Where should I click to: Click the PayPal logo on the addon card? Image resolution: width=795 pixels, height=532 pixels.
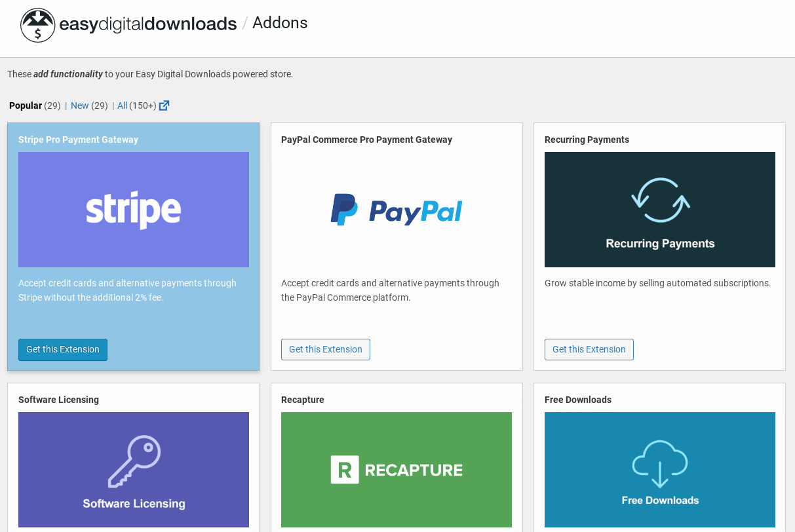[x=396, y=210]
